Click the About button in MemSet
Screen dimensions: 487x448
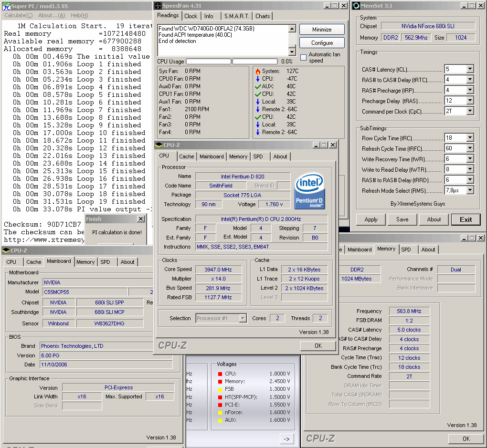(x=434, y=219)
